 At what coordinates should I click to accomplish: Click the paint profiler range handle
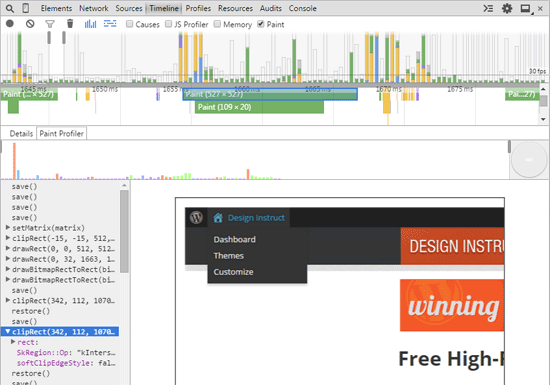point(509,147)
